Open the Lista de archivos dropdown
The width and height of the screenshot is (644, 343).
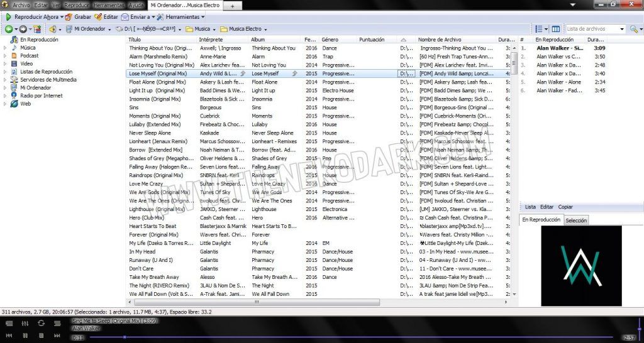tap(621, 29)
